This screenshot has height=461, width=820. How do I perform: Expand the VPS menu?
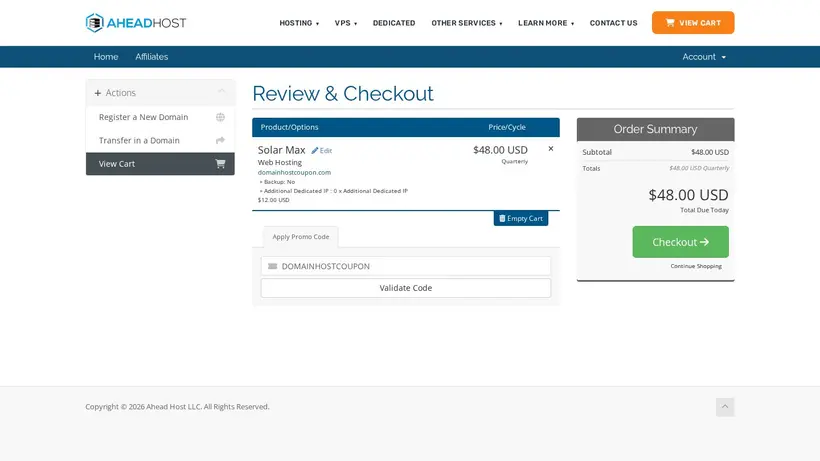[x=346, y=23]
